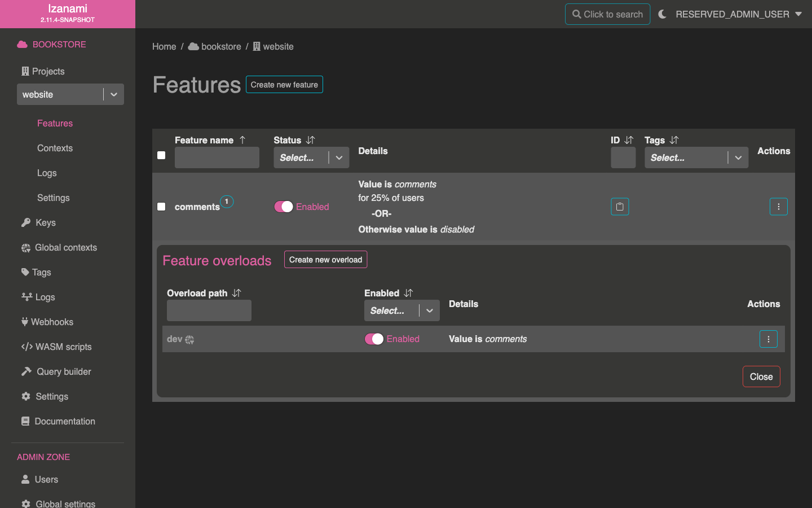Check the comments feature row checkbox

point(161,207)
